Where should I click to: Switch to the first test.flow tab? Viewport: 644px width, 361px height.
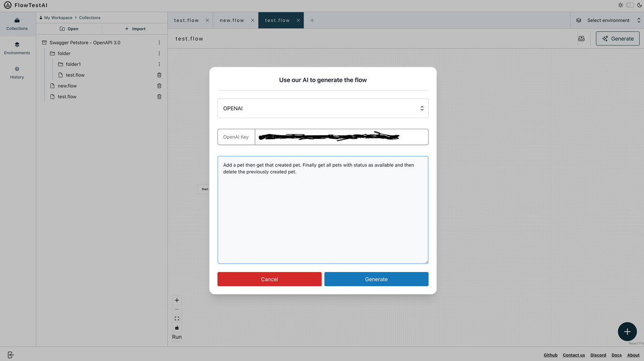[187, 21]
